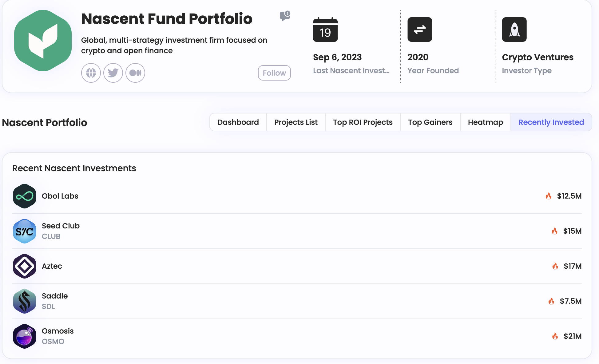Open the Nascent website globe icon
Viewport: 599px width, 364px height.
point(91,73)
